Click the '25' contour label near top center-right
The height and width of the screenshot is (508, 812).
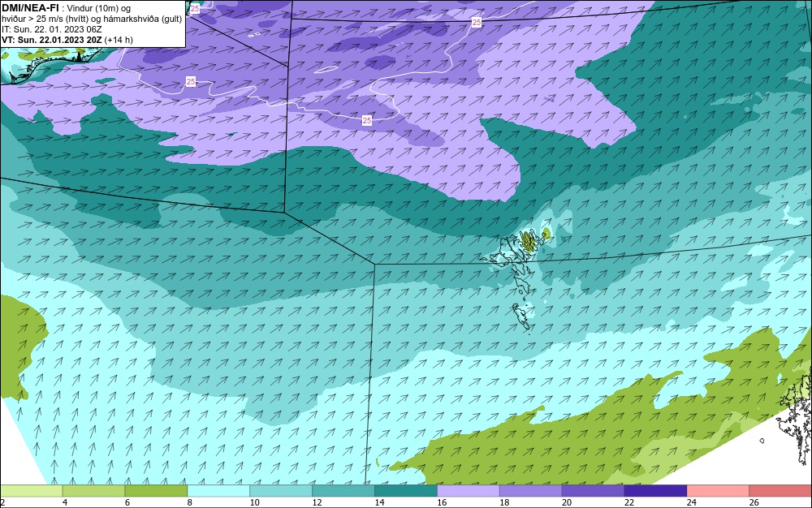(477, 22)
